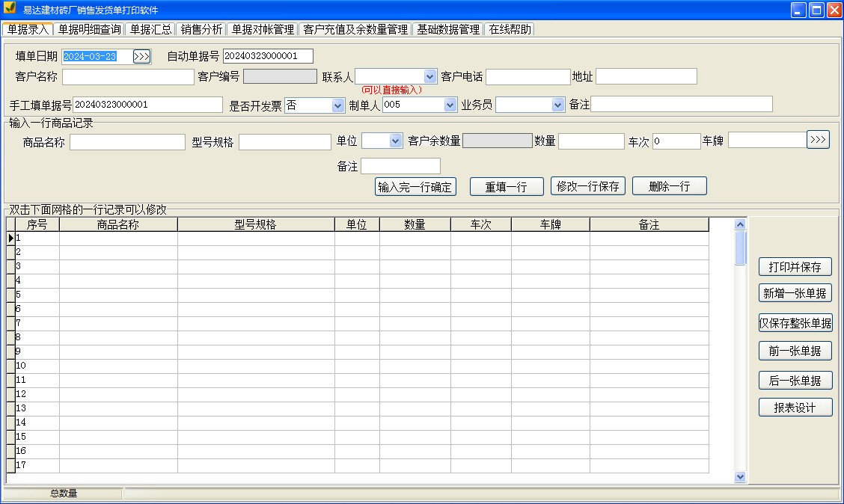This screenshot has width=844, height=504.
Task: Open the 销售分析 tab
Action: 201,29
